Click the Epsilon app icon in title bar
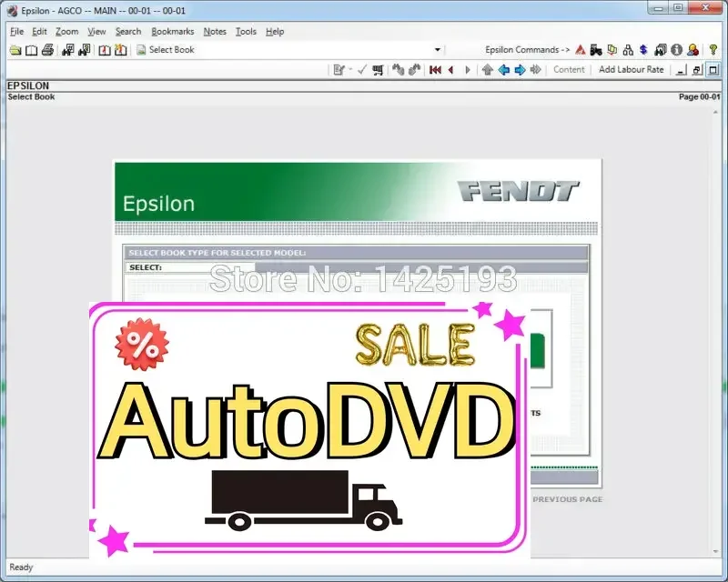 pyautogui.click(x=13, y=10)
